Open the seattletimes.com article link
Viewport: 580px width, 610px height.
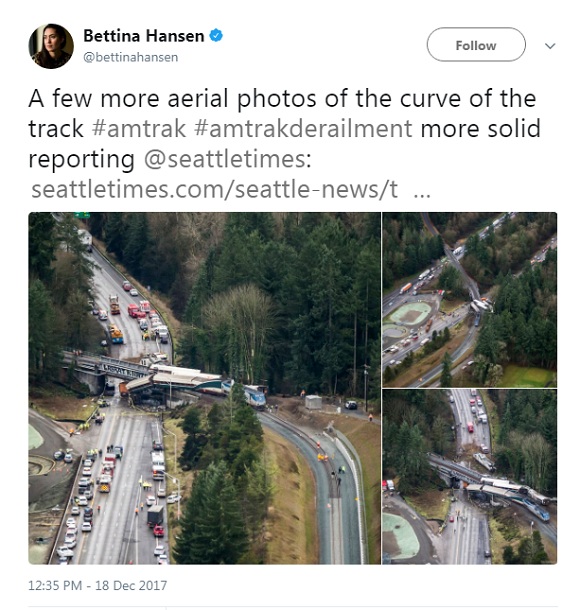click(214, 189)
